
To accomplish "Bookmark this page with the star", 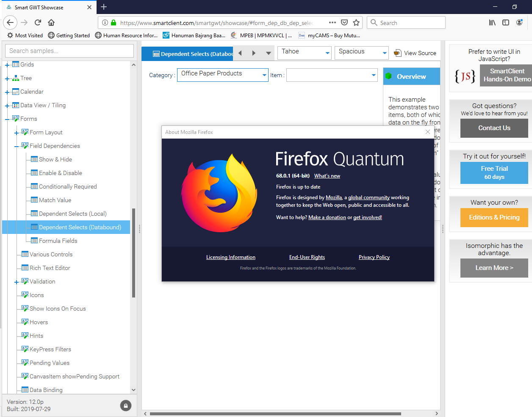I will point(356,22).
